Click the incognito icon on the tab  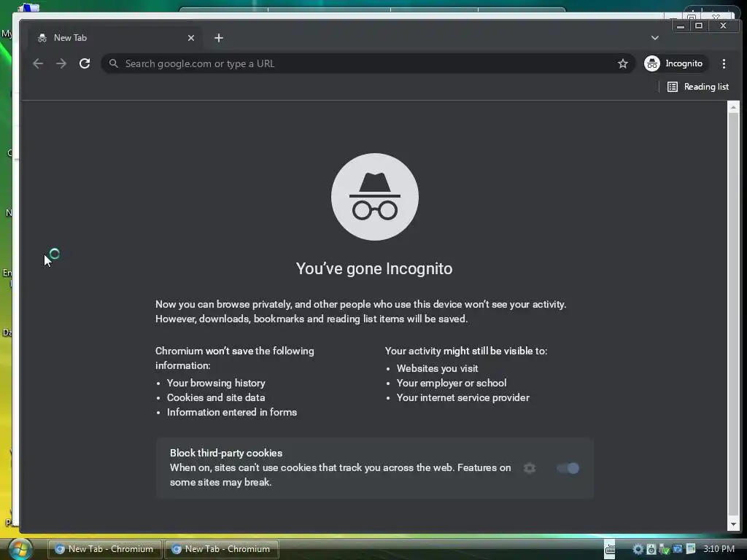pyautogui.click(x=42, y=38)
